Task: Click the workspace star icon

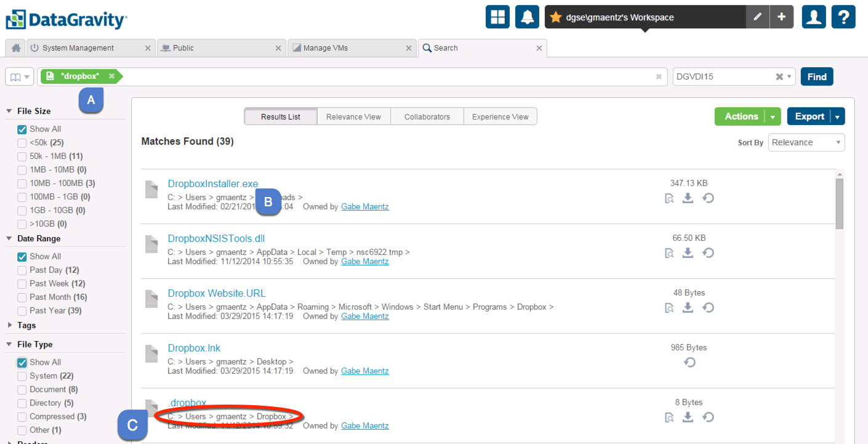Action: pos(555,17)
